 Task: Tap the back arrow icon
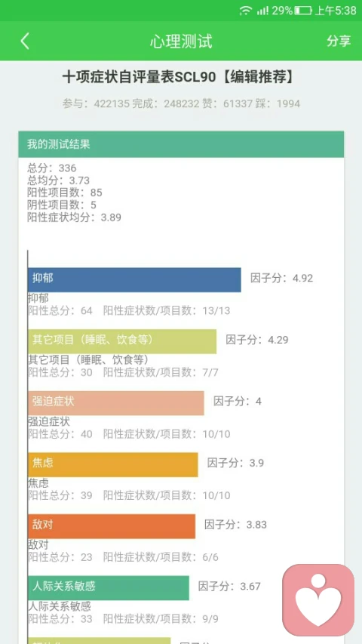[25, 41]
